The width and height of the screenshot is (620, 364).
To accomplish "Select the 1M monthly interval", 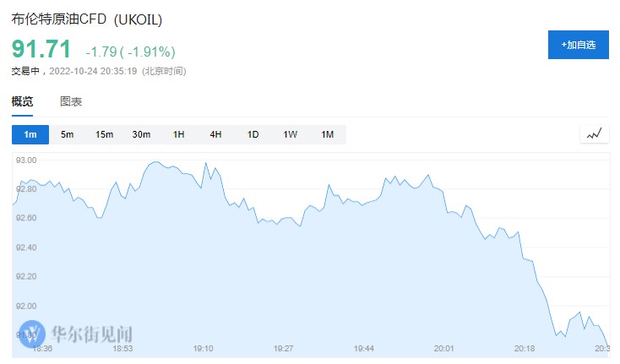I will [327, 134].
